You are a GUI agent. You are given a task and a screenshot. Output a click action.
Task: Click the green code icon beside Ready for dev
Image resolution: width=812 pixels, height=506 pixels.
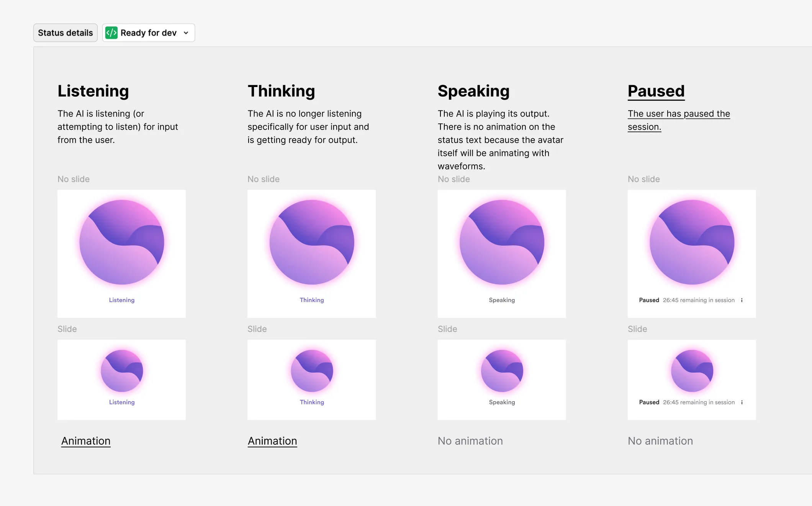[x=111, y=33]
